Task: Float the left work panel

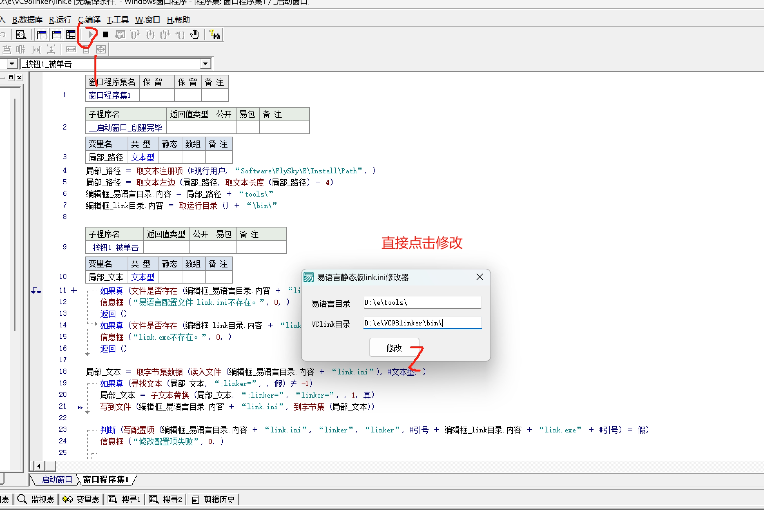Action: (11, 78)
